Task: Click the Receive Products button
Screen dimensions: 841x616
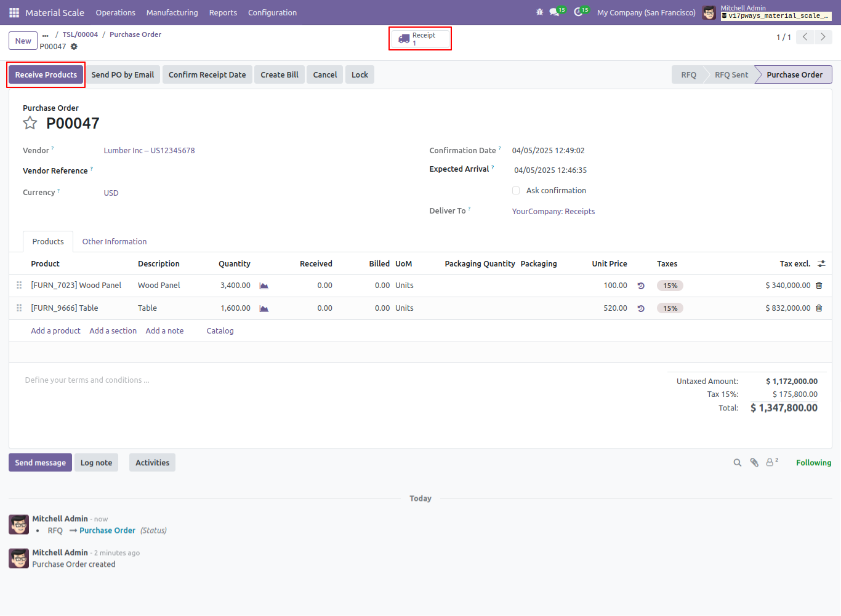Action: [46, 75]
